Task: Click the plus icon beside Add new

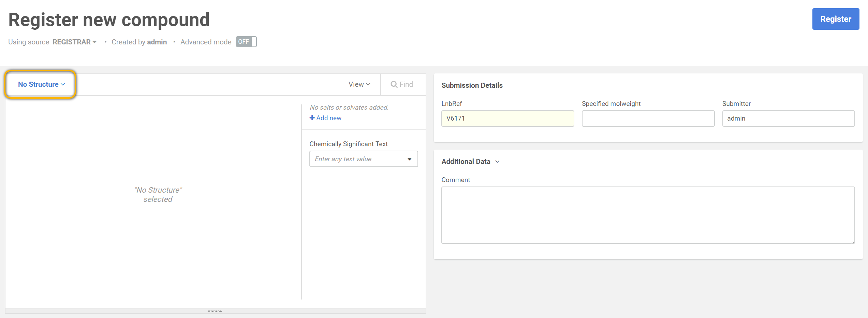Action: 312,118
